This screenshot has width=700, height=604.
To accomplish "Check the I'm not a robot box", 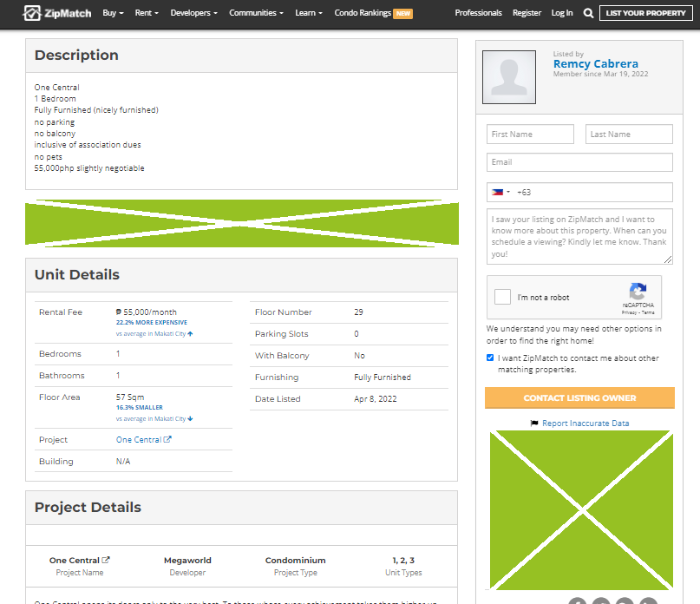I will 503,298.
